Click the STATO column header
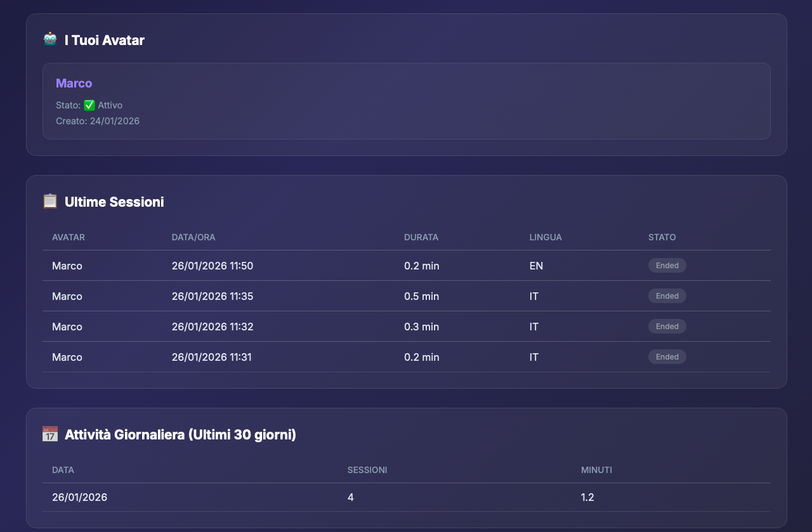812x532 pixels. [662, 237]
